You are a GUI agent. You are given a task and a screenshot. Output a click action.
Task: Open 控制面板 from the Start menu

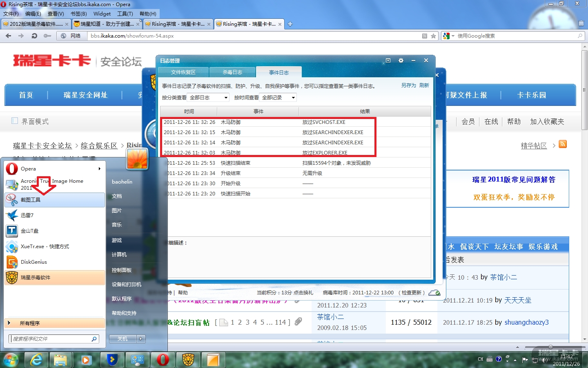[122, 270]
